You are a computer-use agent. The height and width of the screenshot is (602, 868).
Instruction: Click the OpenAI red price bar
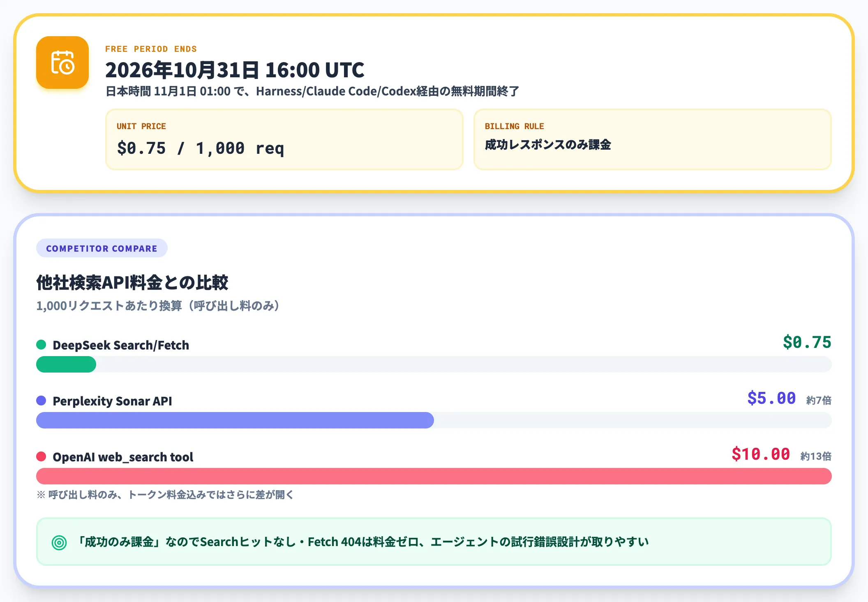(x=434, y=476)
